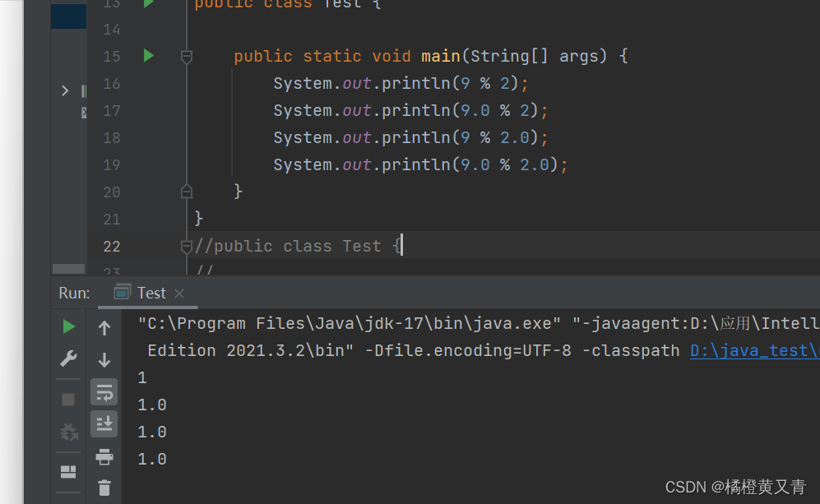This screenshot has height=504, width=820.
Task: Toggle scroll to end of console
Action: coord(104,424)
